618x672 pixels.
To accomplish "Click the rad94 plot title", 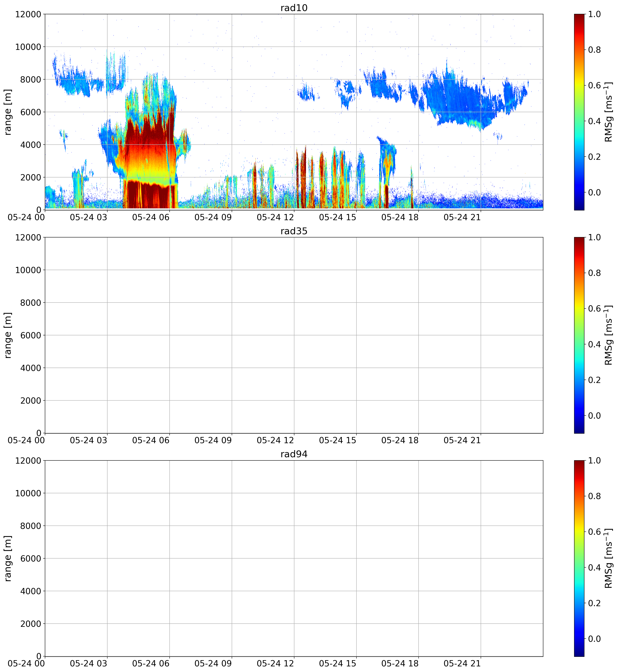I will pos(294,454).
